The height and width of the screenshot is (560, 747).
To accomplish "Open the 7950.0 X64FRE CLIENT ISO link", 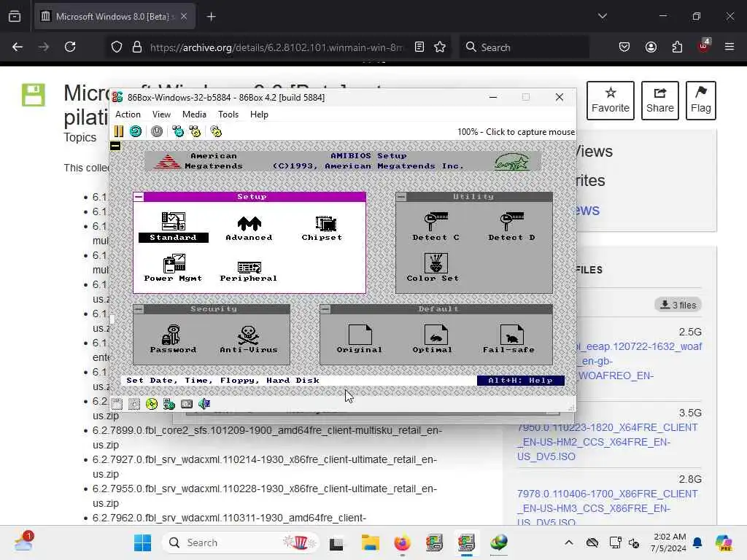I will tap(607, 442).
